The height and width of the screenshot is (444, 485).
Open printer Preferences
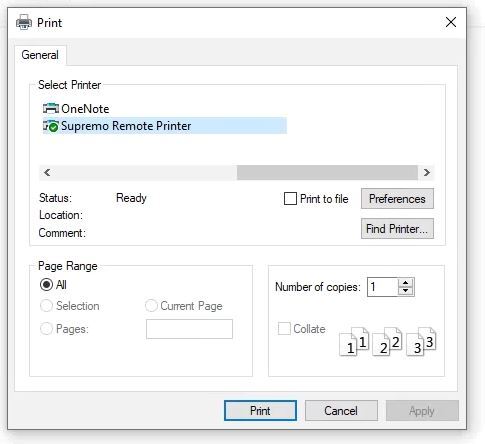pos(397,199)
